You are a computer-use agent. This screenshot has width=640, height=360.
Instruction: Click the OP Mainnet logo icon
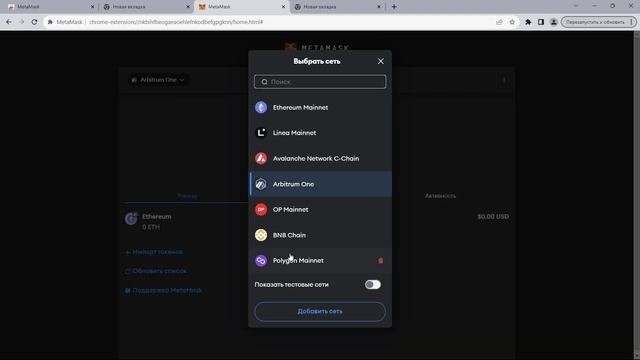[261, 209]
